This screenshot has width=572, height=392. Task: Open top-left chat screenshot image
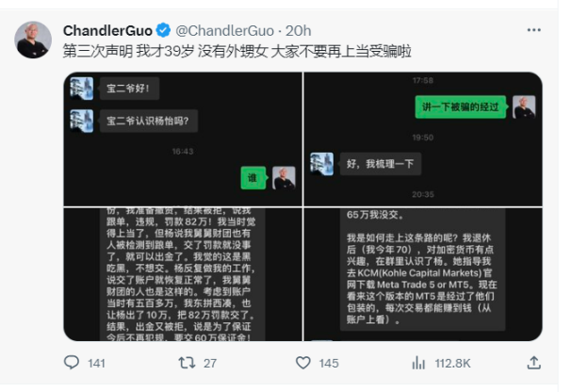[x=183, y=139]
